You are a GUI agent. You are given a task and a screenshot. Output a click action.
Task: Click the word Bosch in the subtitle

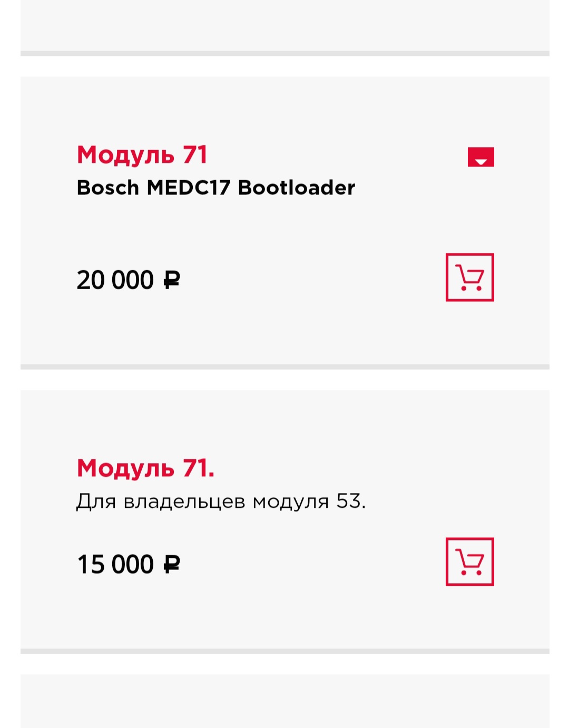[x=107, y=188]
